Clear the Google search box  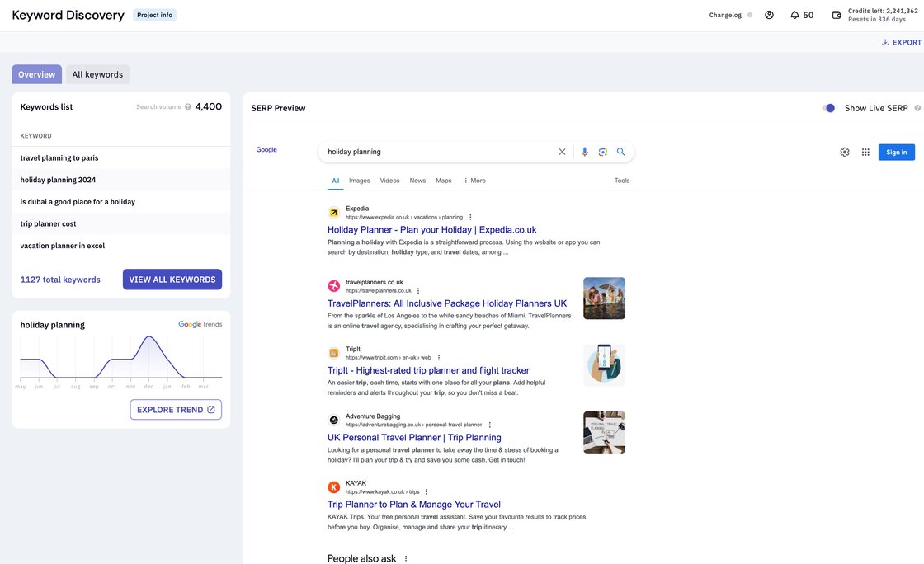[x=562, y=152]
